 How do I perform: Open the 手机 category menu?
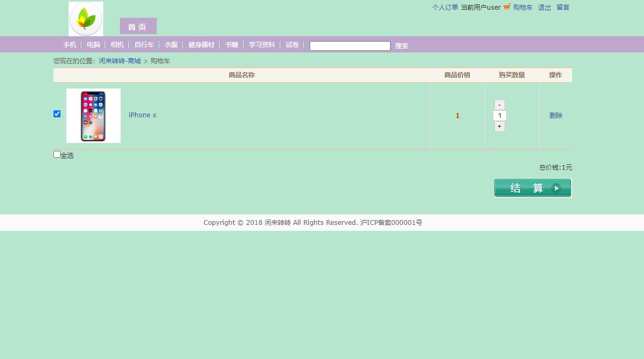tap(69, 44)
